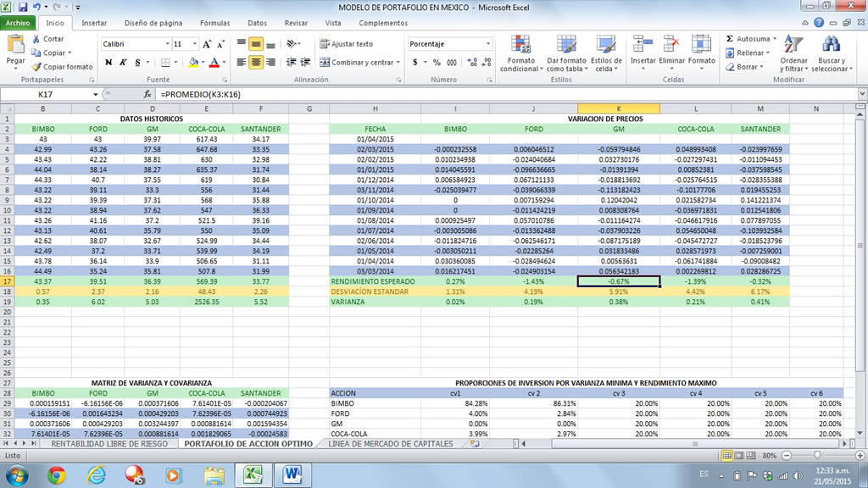Switch to the Insertar ribbon tab
Viewport: 868px width, 488px height.
[x=94, y=23]
